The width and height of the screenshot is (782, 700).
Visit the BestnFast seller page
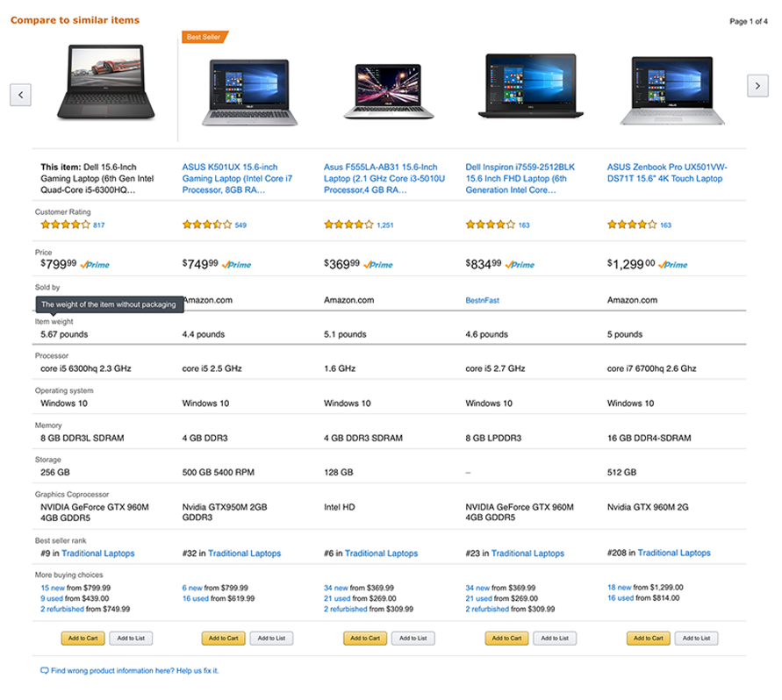(x=482, y=300)
